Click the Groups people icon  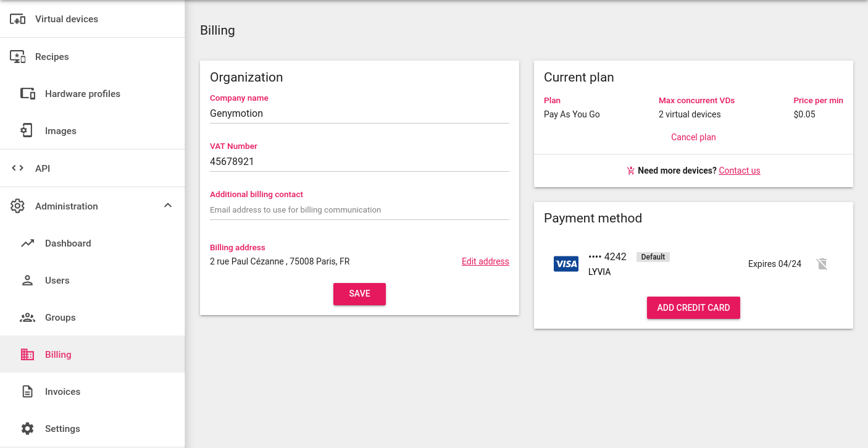click(x=27, y=318)
